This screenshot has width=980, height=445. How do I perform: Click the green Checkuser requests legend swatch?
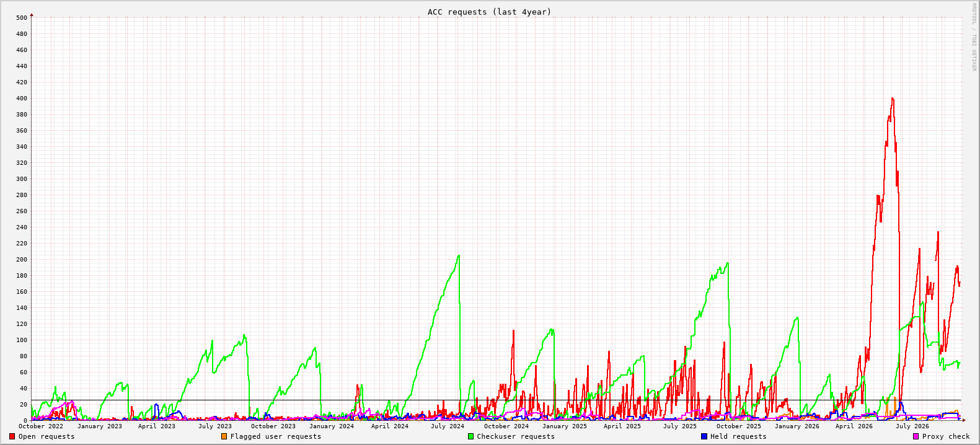point(470,436)
